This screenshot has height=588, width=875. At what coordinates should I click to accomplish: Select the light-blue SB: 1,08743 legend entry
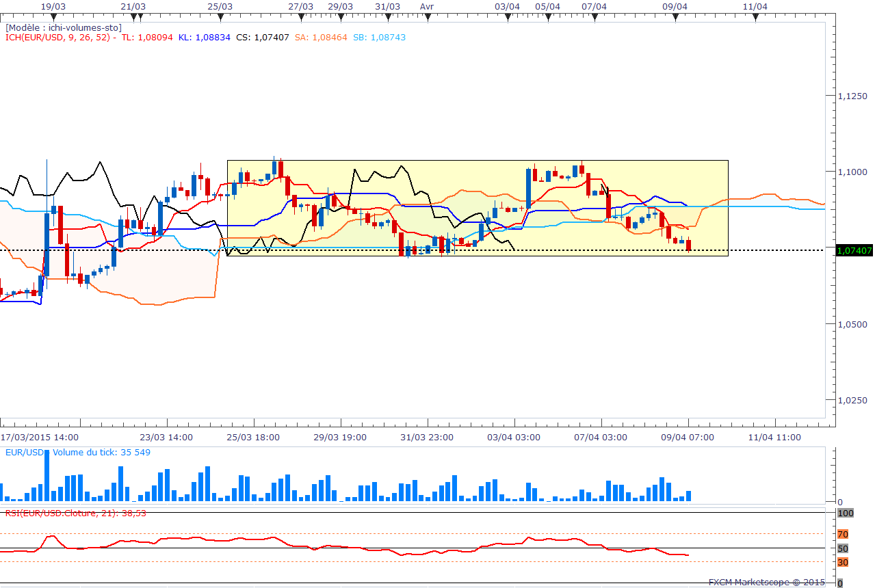pyautogui.click(x=379, y=38)
